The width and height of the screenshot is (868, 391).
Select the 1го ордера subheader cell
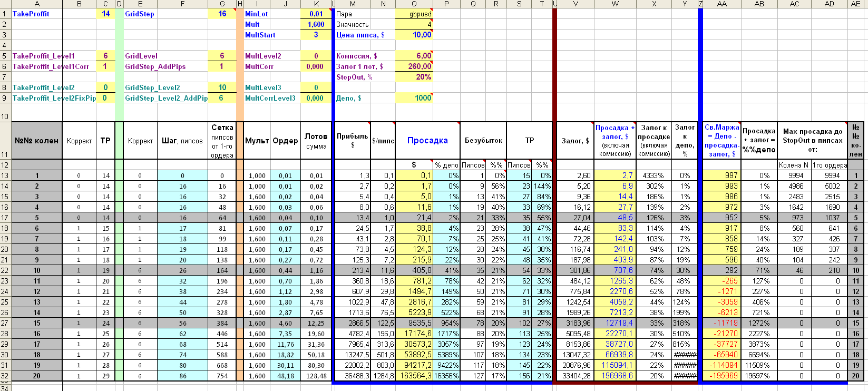[x=830, y=165]
